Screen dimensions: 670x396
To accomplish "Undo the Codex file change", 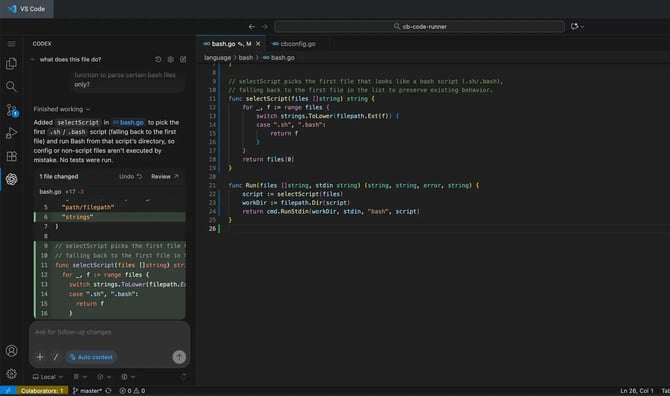I will click(x=130, y=176).
